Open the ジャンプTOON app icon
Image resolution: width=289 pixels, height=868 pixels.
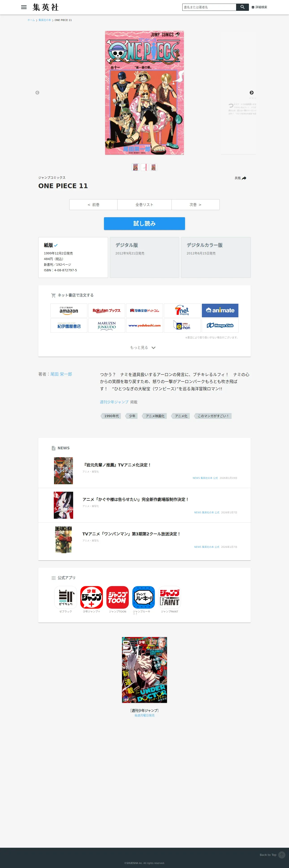pyautogui.click(x=117, y=597)
